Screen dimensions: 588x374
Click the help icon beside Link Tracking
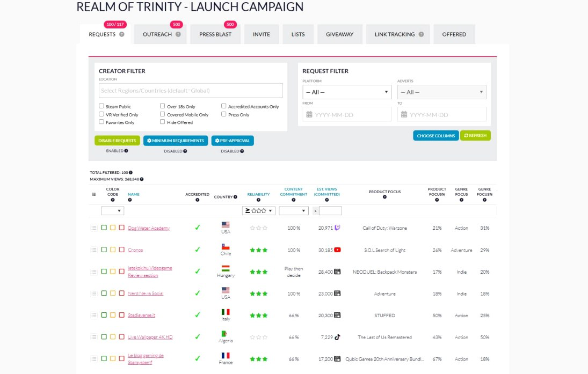click(x=421, y=34)
